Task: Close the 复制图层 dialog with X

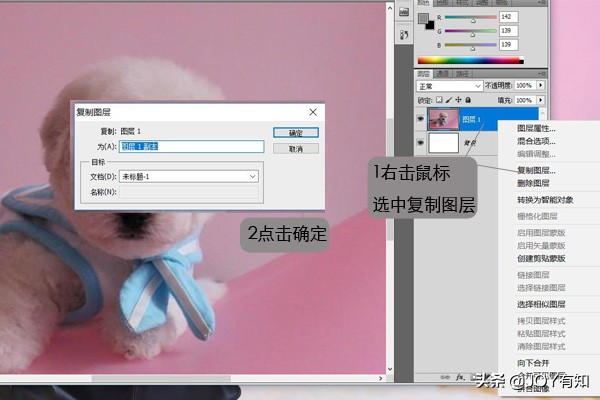Action: [x=313, y=112]
